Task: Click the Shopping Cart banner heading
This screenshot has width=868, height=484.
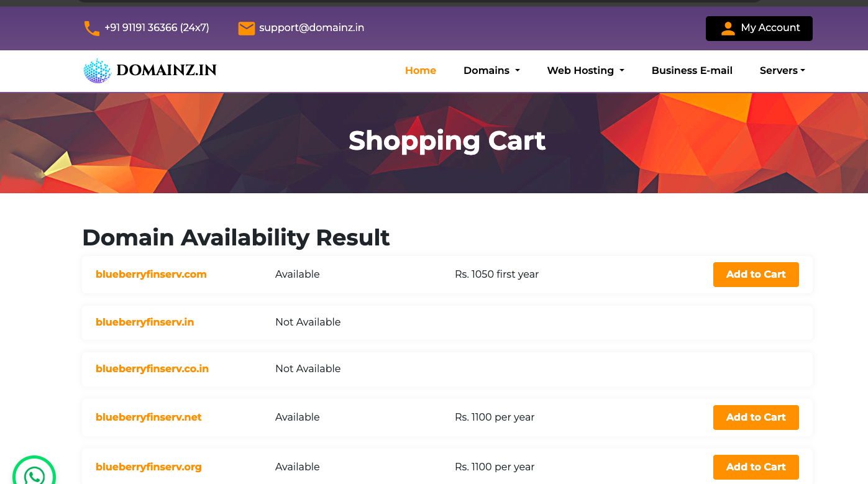Action: click(x=447, y=141)
